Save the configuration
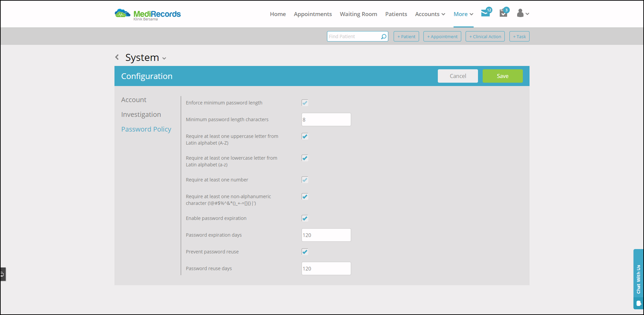 point(502,76)
